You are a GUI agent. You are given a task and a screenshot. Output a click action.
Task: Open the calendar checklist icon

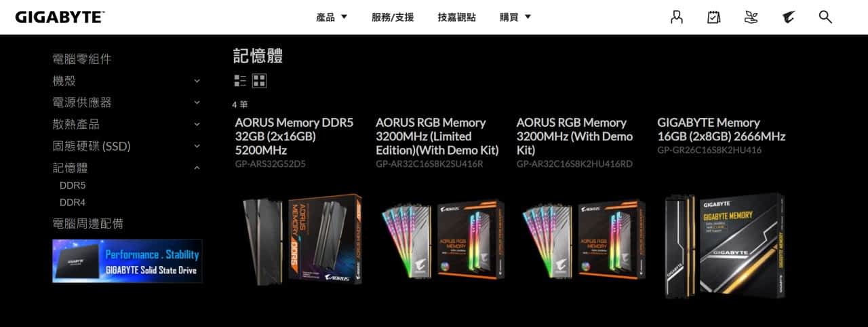coord(713,17)
